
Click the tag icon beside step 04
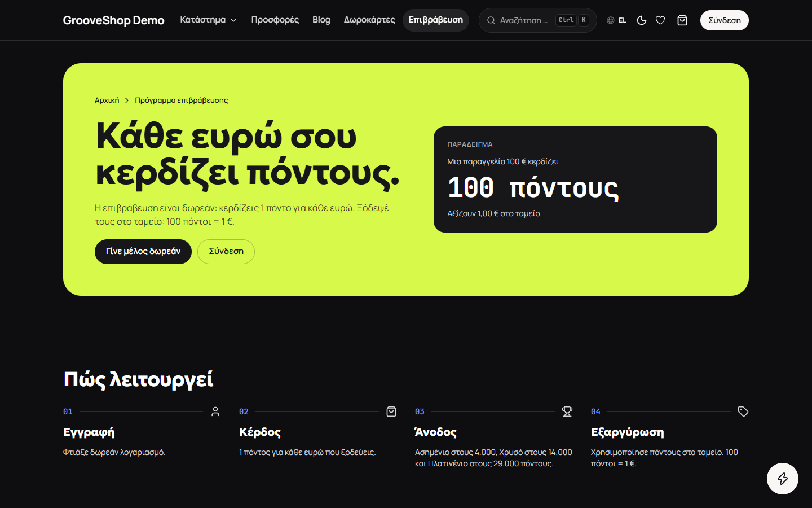pyautogui.click(x=743, y=411)
